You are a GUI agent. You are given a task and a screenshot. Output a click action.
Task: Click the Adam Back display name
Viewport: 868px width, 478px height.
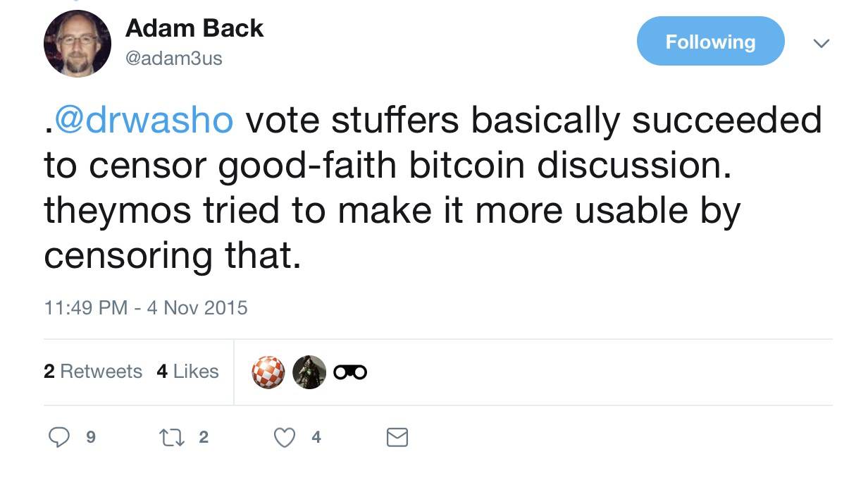[x=194, y=28]
